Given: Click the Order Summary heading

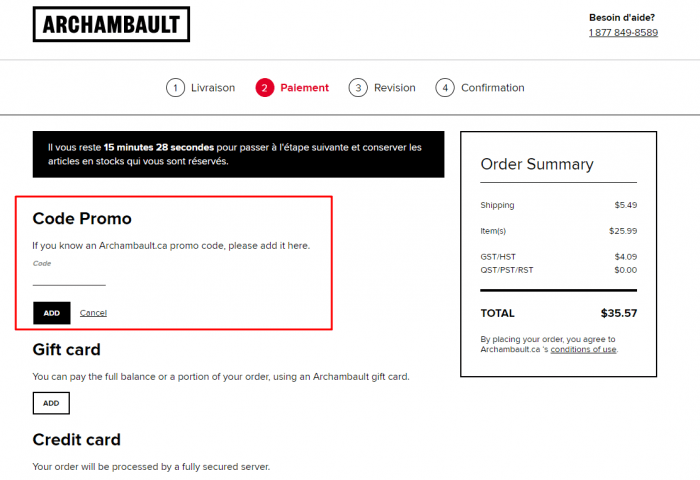Looking at the screenshot, I should (x=537, y=165).
